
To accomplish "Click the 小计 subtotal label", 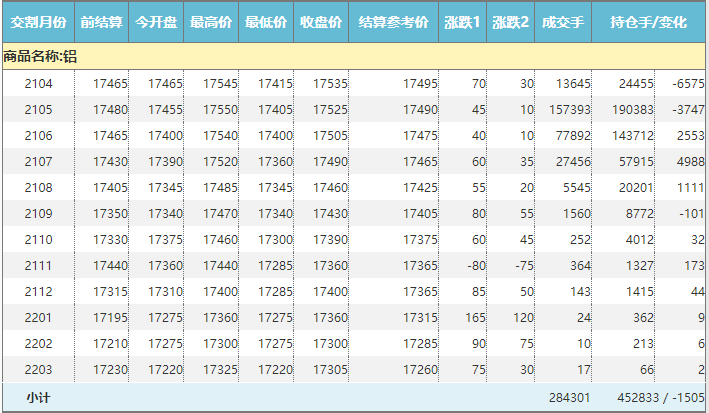I will [39, 398].
